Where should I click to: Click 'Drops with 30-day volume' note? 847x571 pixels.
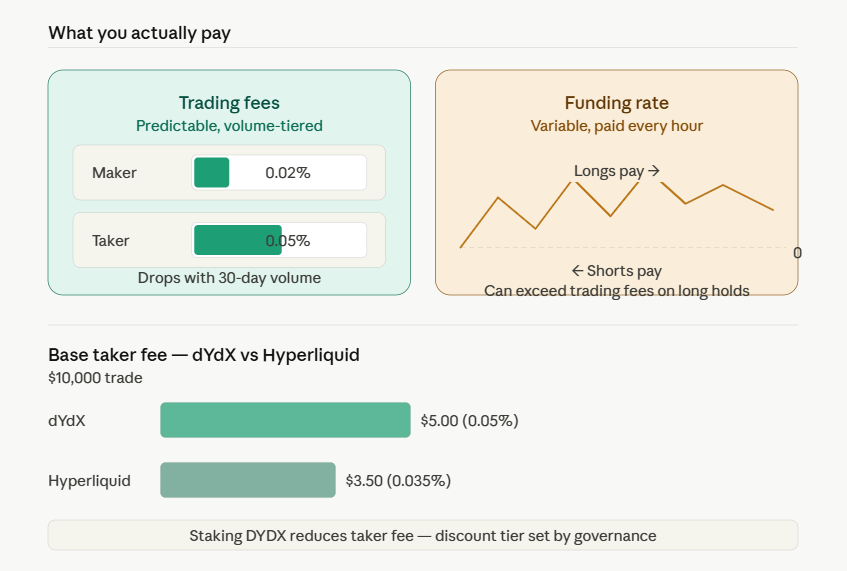coord(229,278)
